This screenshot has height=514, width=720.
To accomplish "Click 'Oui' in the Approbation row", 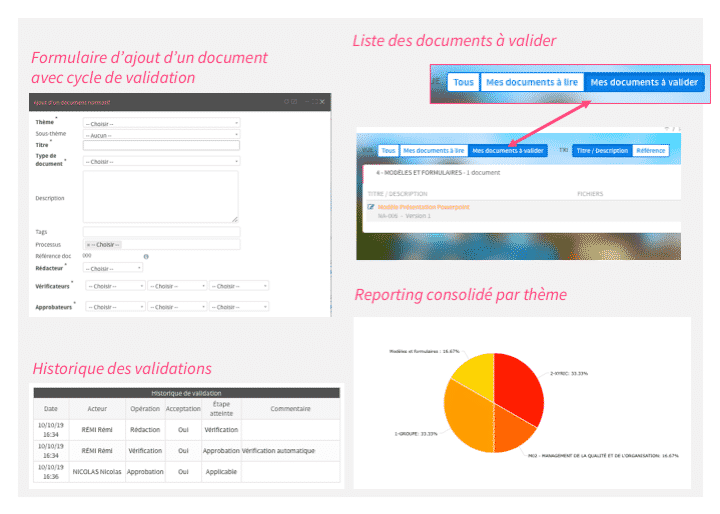I will point(183,472).
